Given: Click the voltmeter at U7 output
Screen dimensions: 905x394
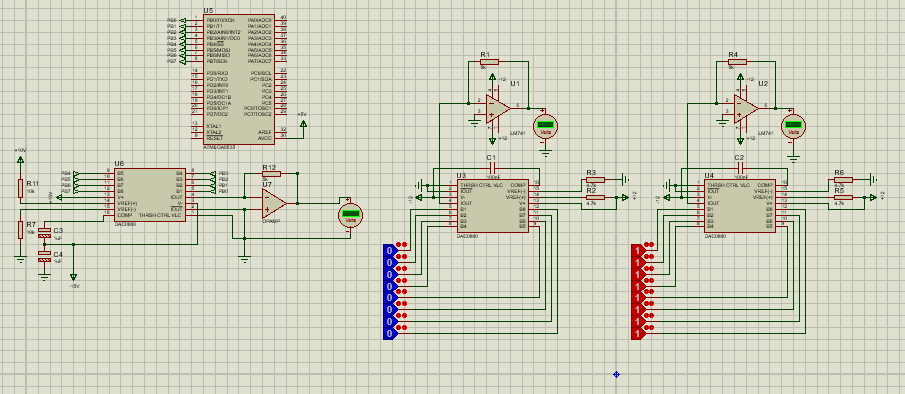Looking at the screenshot, I should 350,215.
